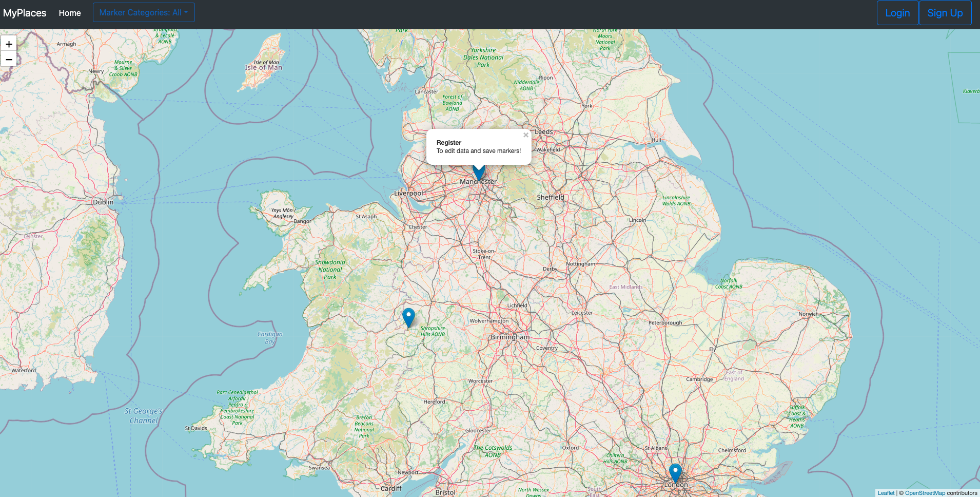Image resolution: width=980 pixels, height=497 pixels.
Task: Click the map marker on London
Action: [x=675, y=473]
